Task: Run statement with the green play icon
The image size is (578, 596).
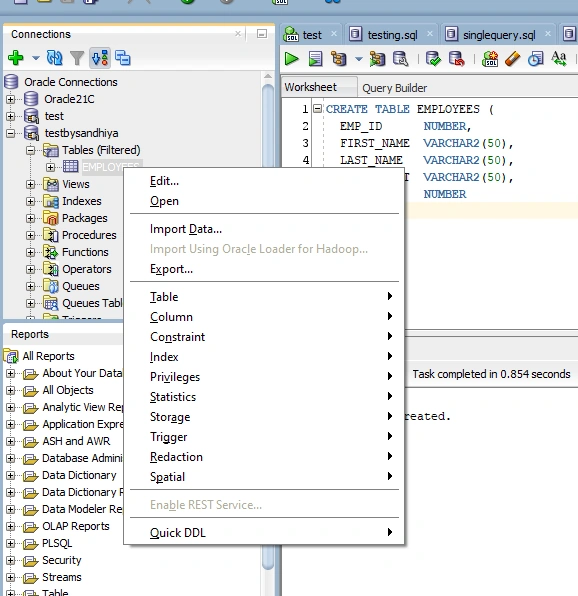Action: [291, 59]
